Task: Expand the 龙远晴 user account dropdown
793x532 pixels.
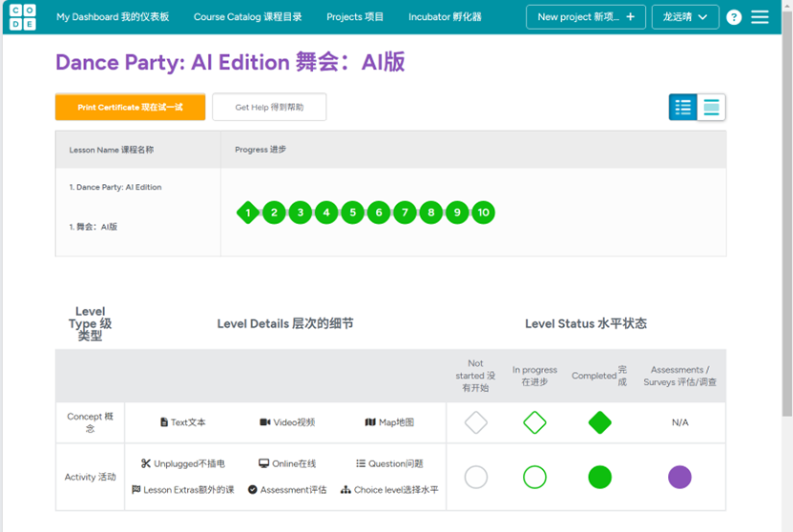Action: (x=685, y=17)
